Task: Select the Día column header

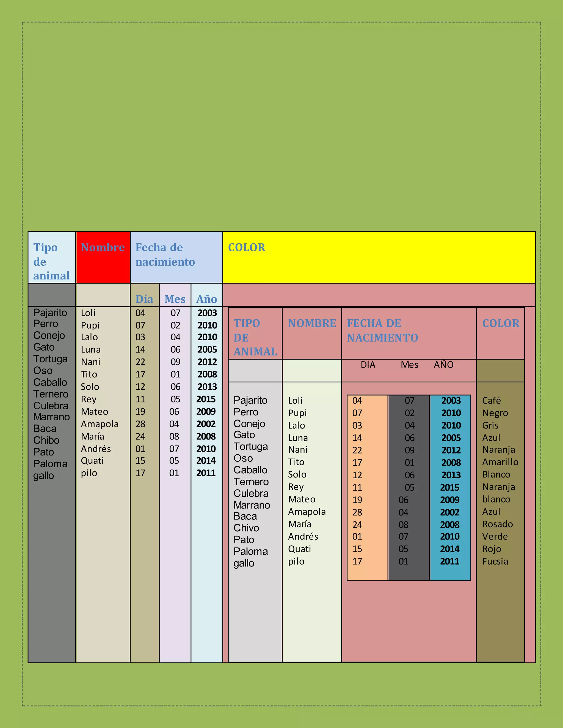Action: (144, 299)
